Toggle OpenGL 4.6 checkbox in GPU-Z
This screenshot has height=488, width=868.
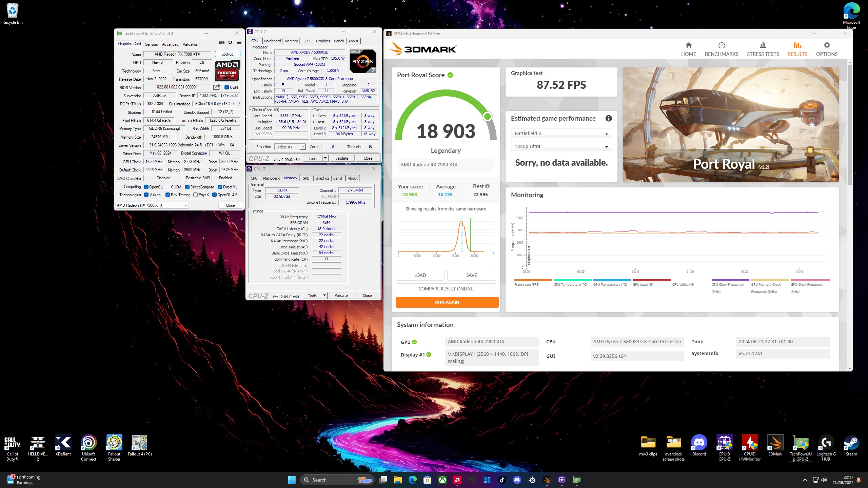point(214,195)
